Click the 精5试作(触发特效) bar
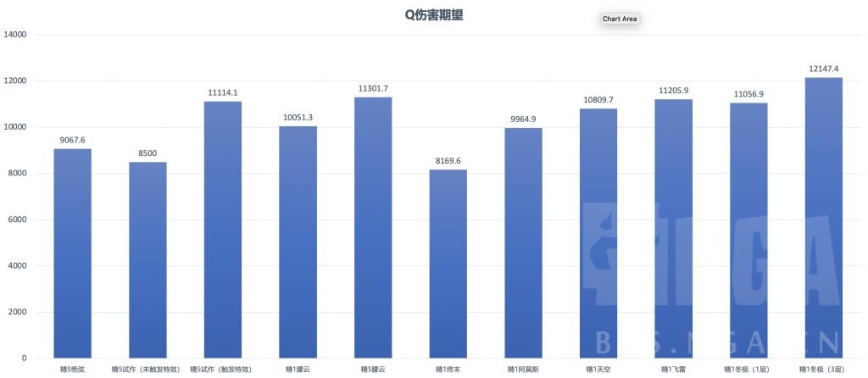Screen dimensions: 868x378 (x=223, y=231)
